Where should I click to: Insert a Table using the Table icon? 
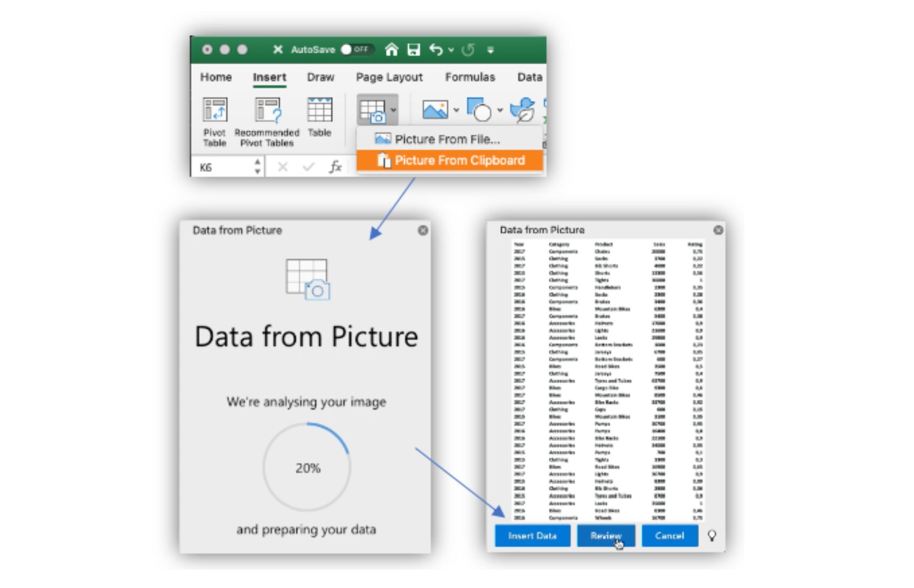[x=319, y=110]
